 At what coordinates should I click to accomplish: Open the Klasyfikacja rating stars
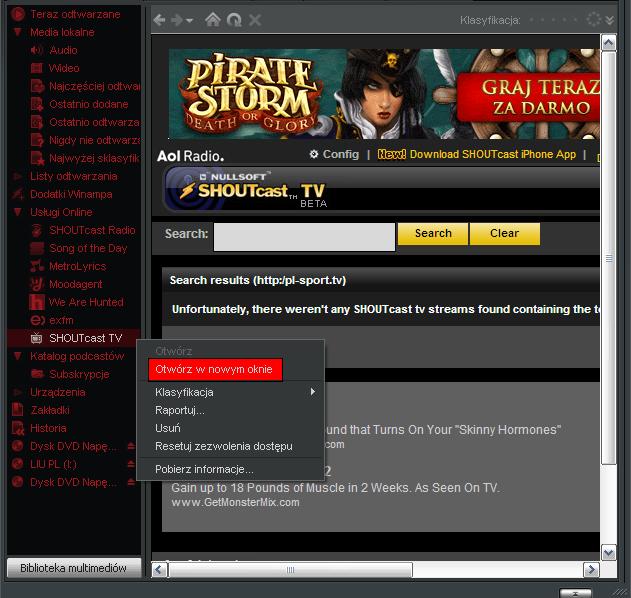pos(553,19)
